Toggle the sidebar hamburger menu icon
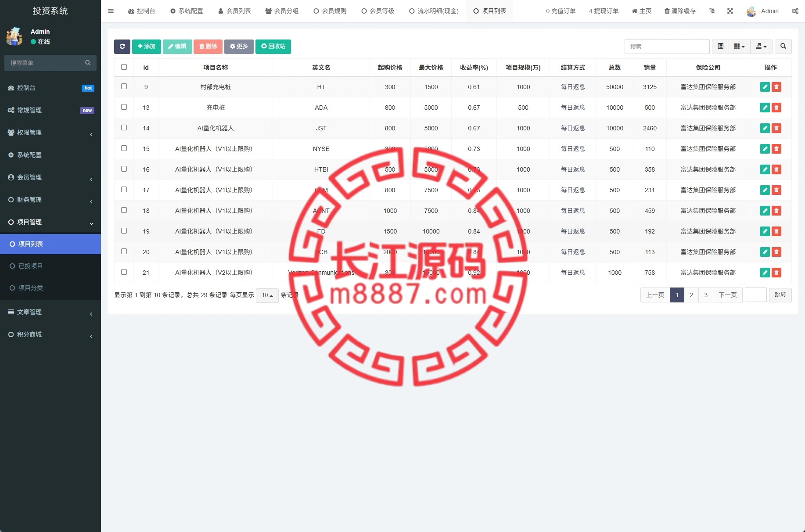The width and height of the screenshot is (805, 532). 111,11
